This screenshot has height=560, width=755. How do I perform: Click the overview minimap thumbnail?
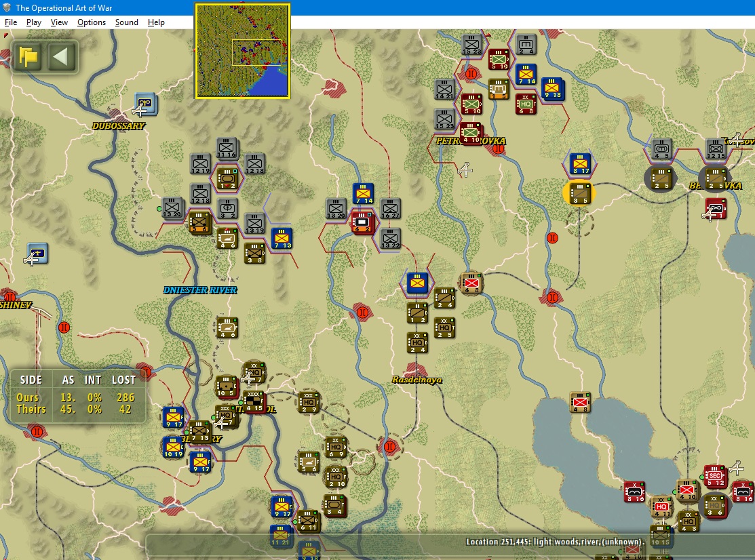pyautogui.click(x=243, y=51)
